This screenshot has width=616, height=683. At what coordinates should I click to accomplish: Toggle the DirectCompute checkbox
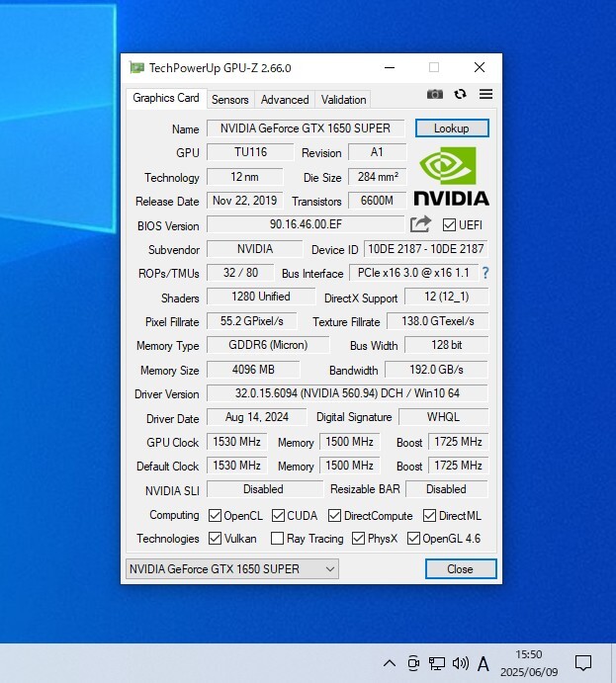click(334, 515)
